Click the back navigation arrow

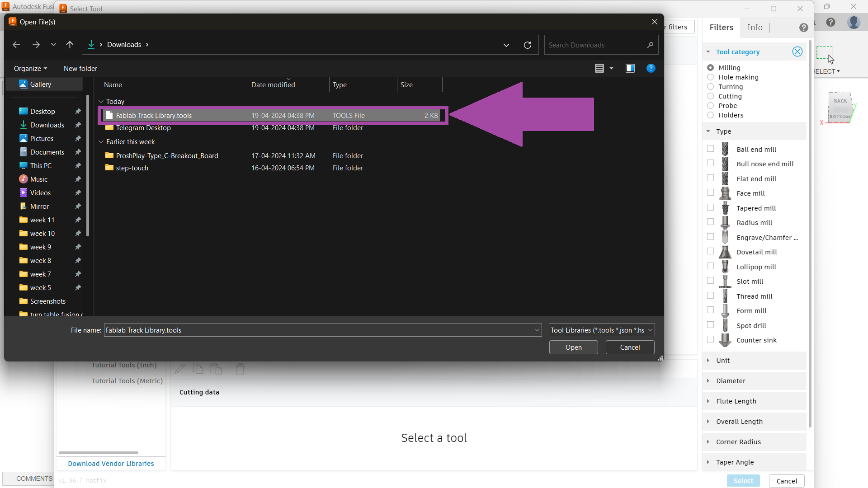point(16,45)
